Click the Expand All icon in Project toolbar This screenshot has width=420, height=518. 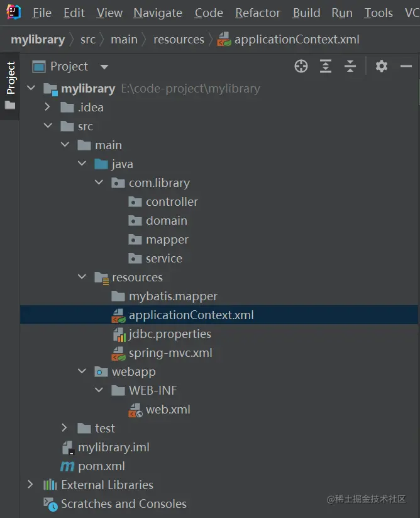pos(325,65)
